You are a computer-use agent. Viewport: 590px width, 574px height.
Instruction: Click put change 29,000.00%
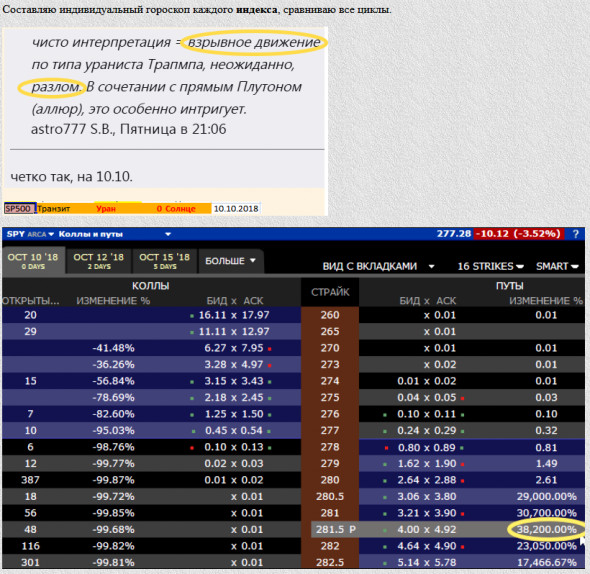(546, 496)
